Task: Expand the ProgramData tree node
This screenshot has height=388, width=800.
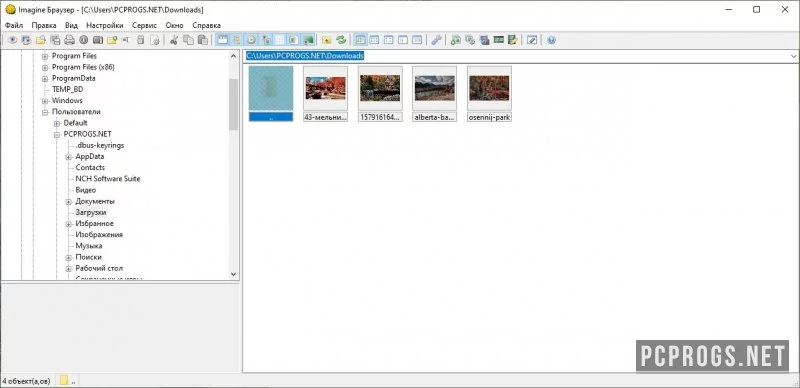Action: coord(45,79)
